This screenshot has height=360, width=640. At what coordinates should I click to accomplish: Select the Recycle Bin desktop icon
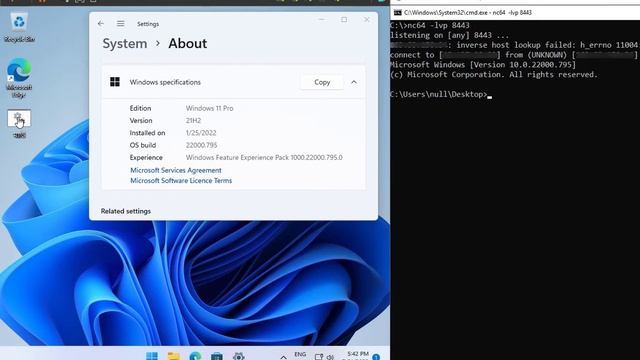click(x=19, y=28)
